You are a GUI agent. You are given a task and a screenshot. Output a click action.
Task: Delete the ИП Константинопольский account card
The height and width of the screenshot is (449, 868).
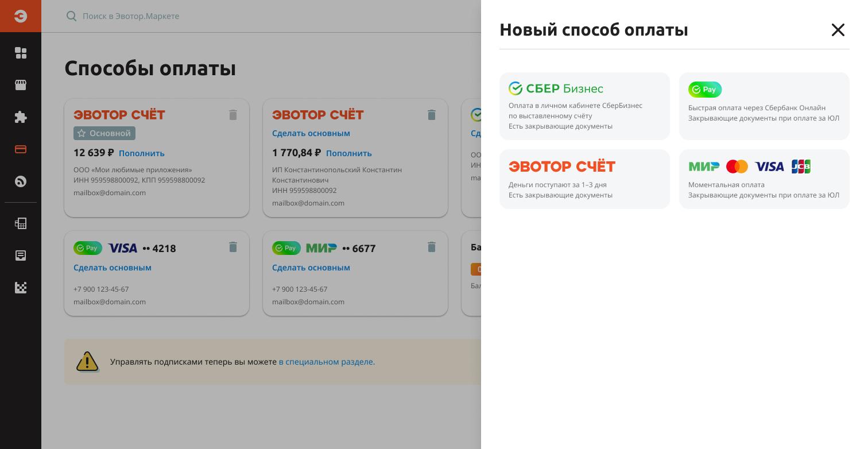[x=432, y=115]
